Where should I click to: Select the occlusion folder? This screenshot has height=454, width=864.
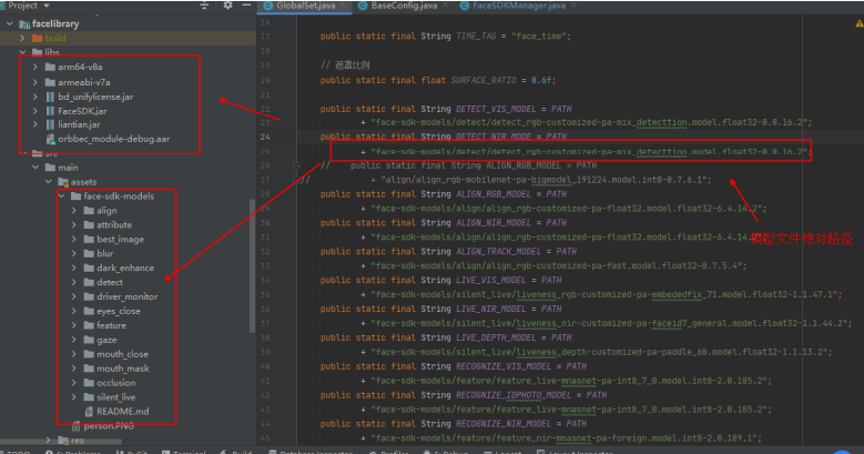[x=116, y=382]
